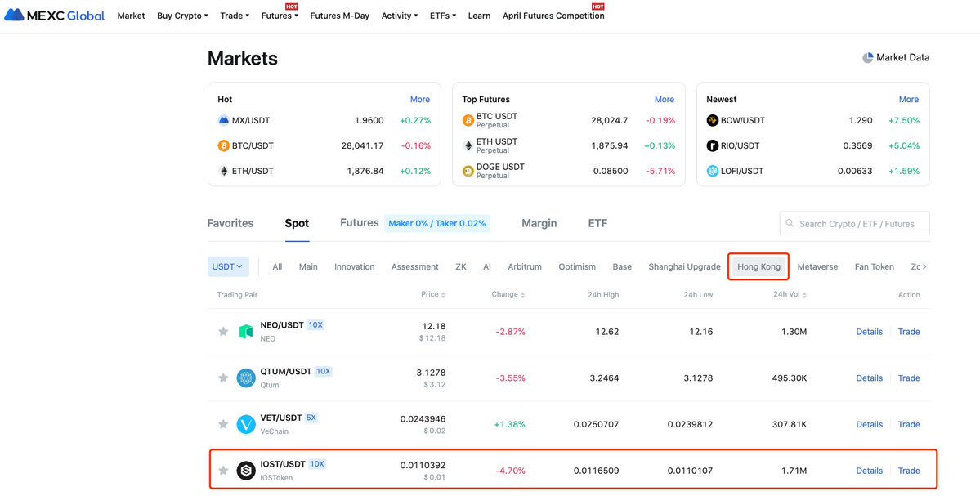The height and width of the screenshot is (496, 980).
Task: Switch to the Favorites tab
Action: click(x=230, y=223)
